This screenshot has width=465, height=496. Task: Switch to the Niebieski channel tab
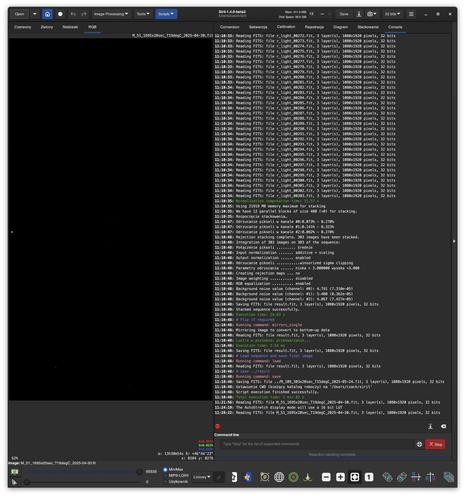point(70,27)
